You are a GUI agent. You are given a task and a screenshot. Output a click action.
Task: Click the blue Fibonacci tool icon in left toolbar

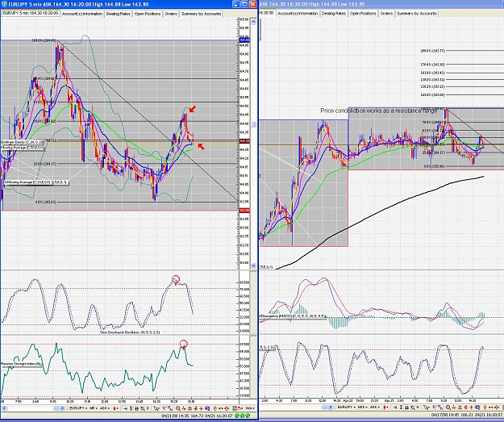207,408
